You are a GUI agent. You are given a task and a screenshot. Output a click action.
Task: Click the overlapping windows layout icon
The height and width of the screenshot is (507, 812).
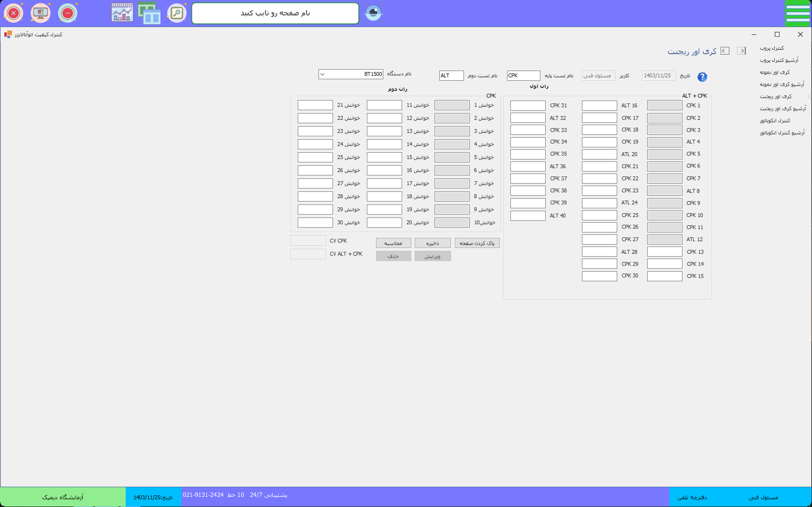[x=149, y=13]
